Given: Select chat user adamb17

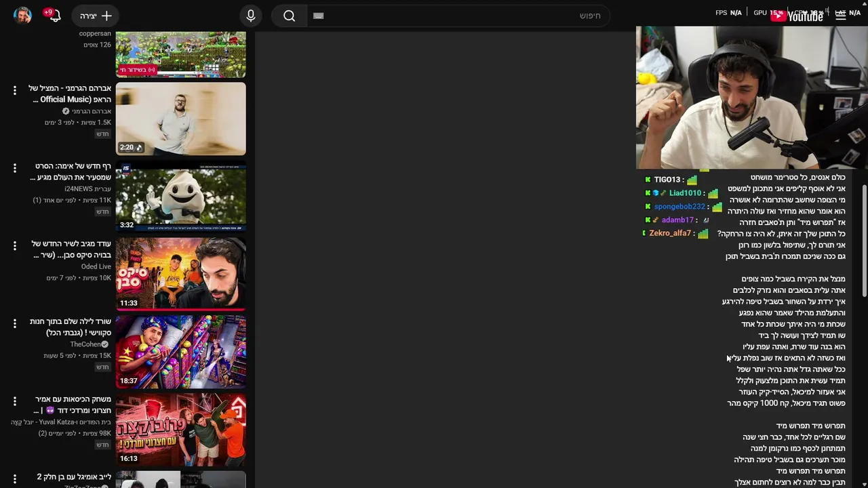Looking at the screenshot, I should point(677,220).
